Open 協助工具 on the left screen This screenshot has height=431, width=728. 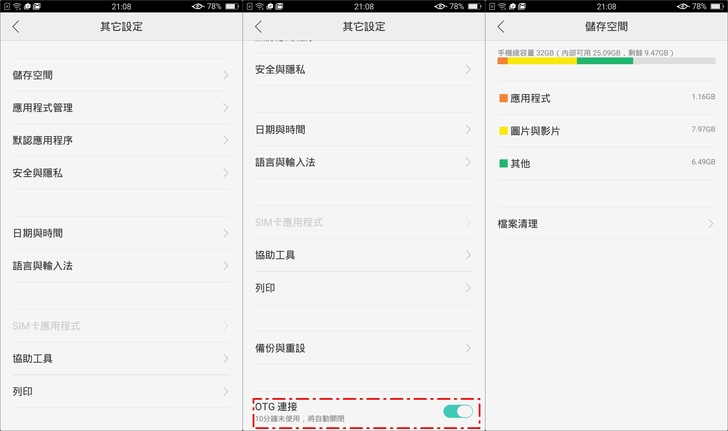tap(121, 359)
